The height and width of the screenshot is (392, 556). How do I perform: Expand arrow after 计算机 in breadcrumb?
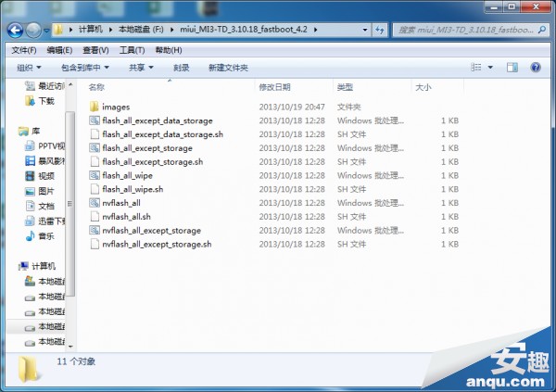110,30
